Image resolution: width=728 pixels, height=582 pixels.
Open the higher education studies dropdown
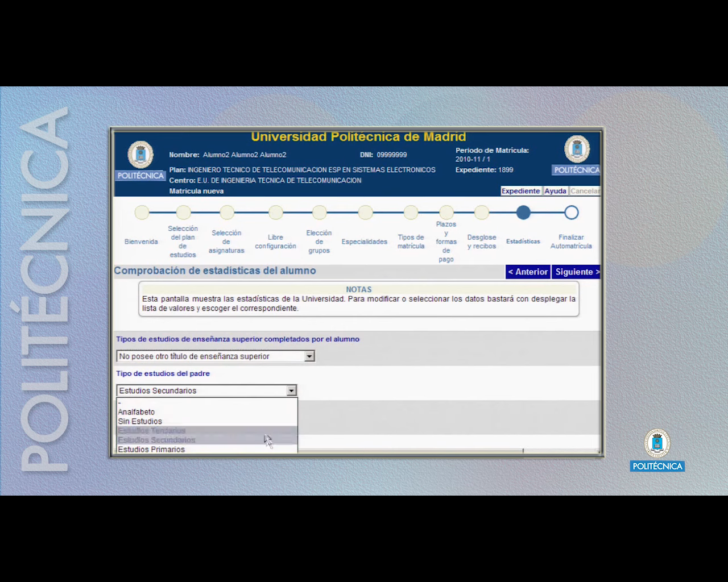click(x=216, y=356)
